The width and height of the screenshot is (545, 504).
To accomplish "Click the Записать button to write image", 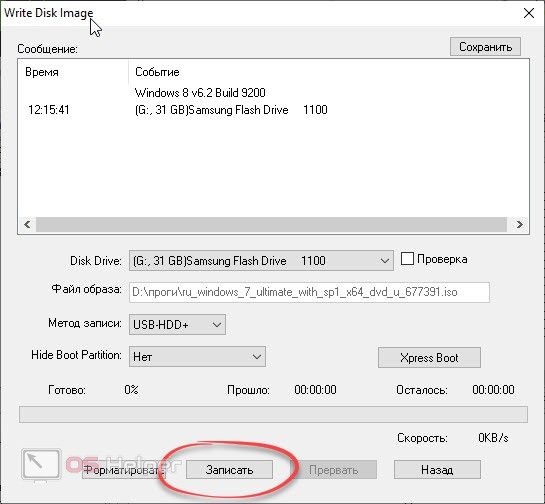I will pos(229,470).
